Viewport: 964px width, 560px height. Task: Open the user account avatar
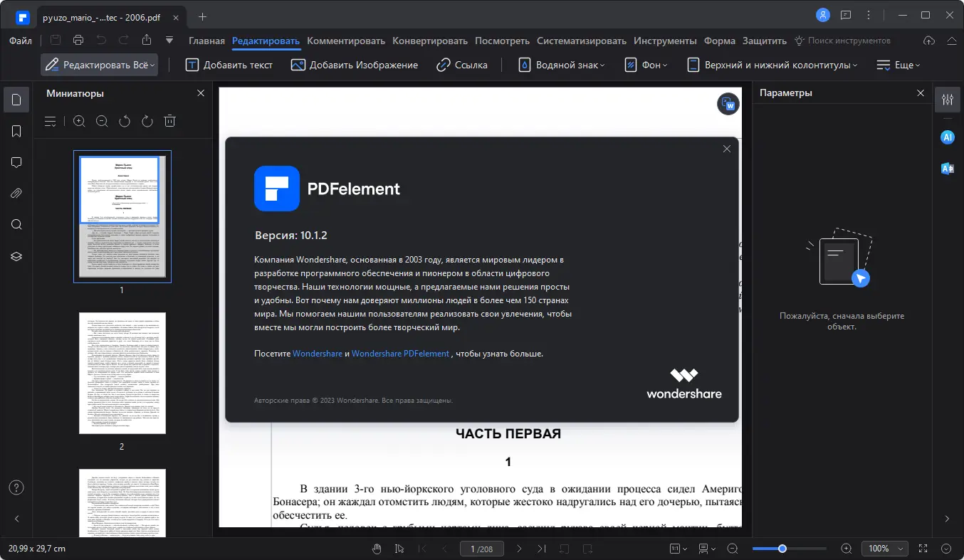823,15
